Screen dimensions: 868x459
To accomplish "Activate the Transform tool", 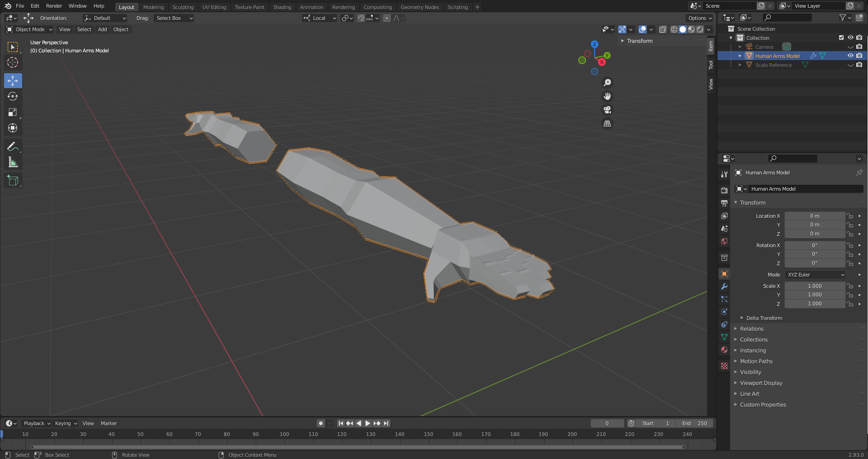I will click(13, 128).
